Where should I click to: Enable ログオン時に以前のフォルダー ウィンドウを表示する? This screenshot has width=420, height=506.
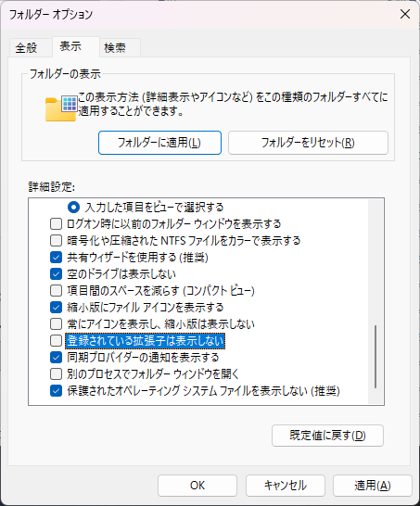tap(56, 224)
